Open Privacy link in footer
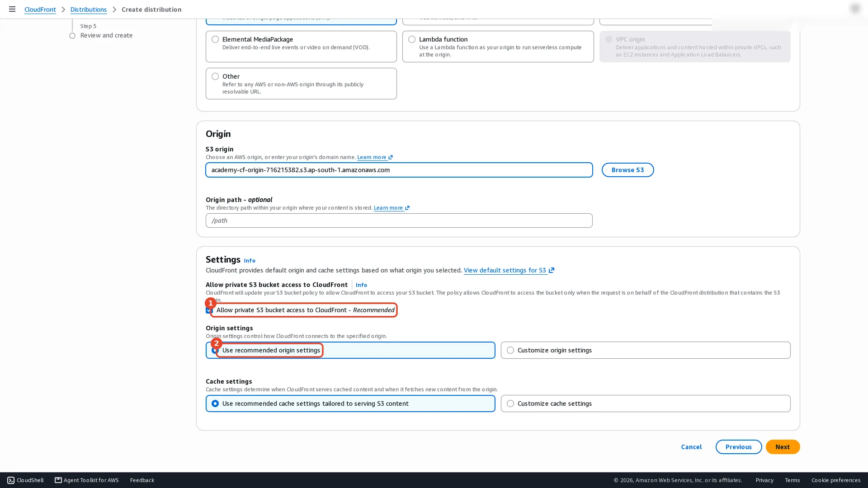The height and width of the screenshot is (488, 868). (764, 480)
